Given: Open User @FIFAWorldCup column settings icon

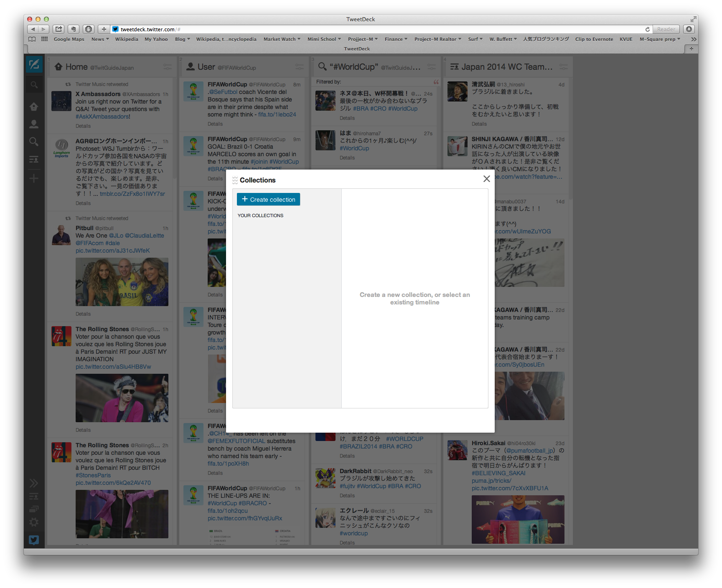Looking at the screenshot, I should [x=299, y=67].
